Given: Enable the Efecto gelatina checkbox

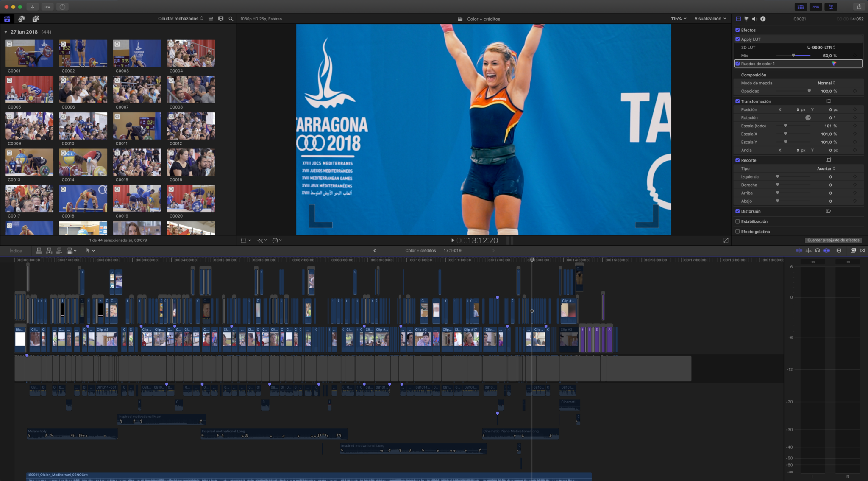Looking at the screenshot, I should [x=737, y=232].
